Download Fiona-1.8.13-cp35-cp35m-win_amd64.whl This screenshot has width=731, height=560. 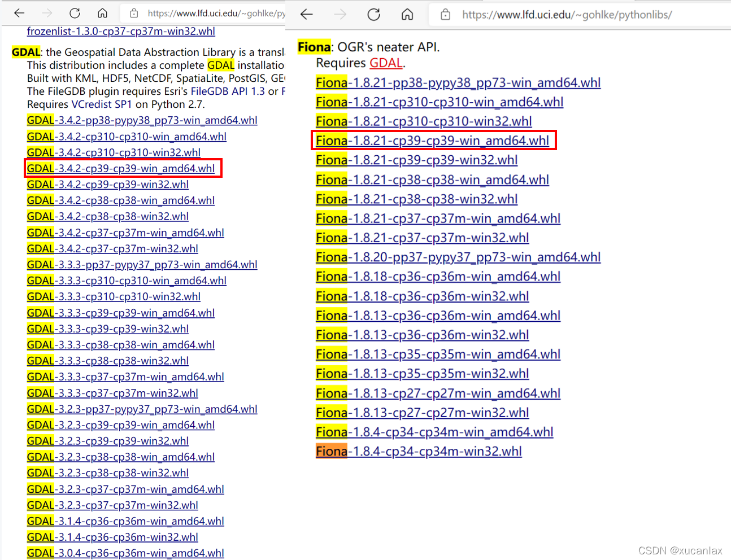(x=438, y=355)
